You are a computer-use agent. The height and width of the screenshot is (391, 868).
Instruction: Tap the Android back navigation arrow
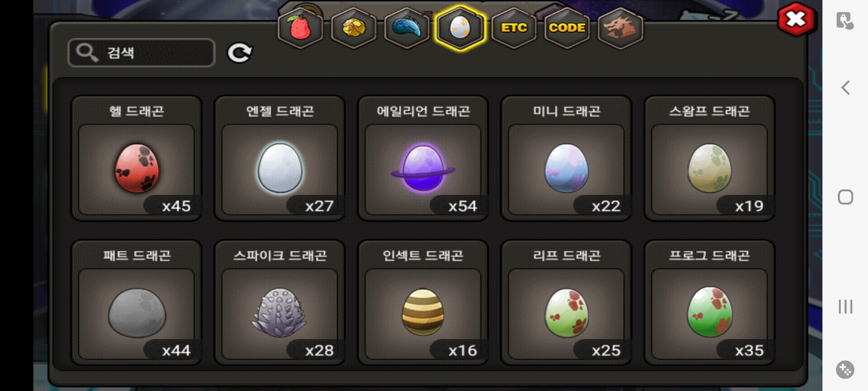click(x=845, y=87)
